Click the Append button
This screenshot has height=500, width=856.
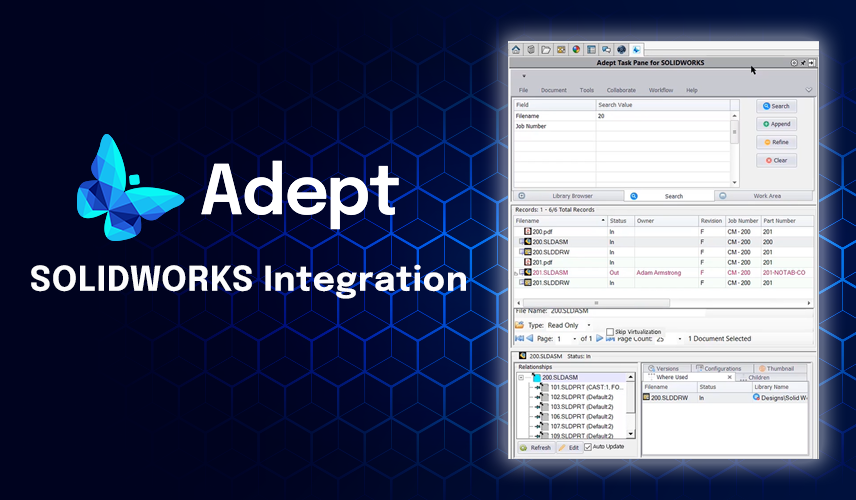pyautogui.click(x=776, y=124)
